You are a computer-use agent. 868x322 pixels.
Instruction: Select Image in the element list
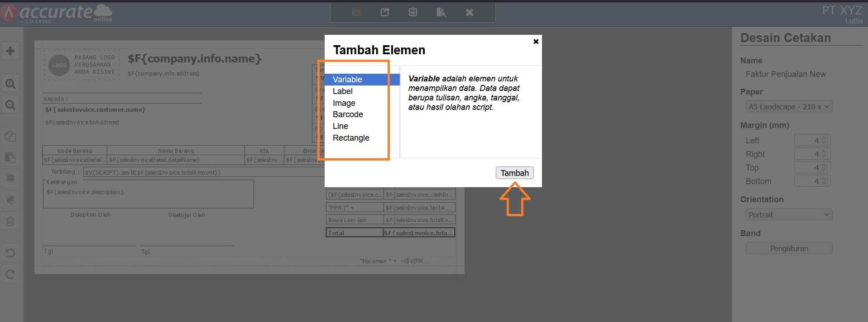tap(344, 103)
